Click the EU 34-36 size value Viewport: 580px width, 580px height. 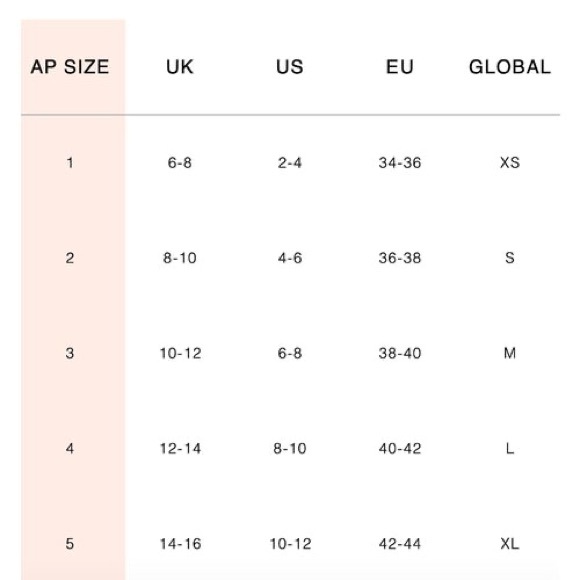tap(399, 163)
